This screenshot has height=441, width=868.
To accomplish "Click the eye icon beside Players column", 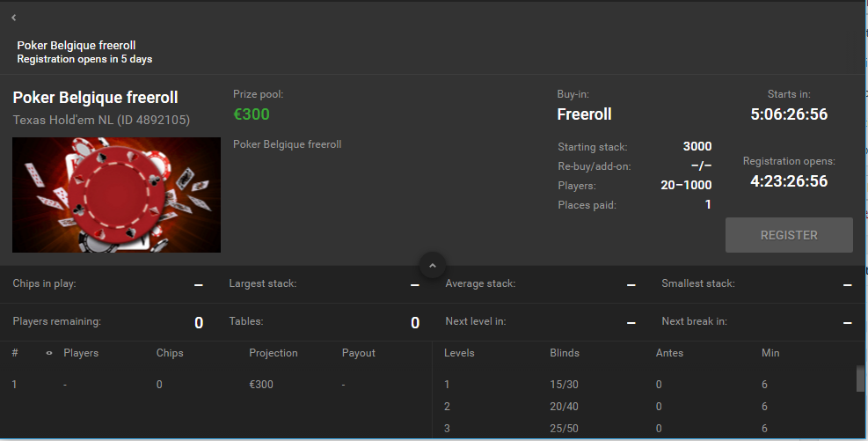I will click(x=49, y=353).
